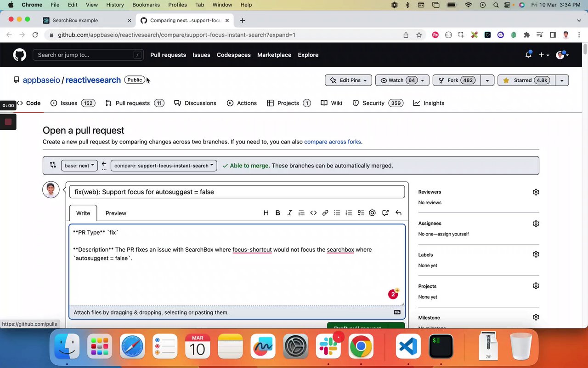
Task: Bookmark this page with the star icon
Action: (x=419, y=34)
